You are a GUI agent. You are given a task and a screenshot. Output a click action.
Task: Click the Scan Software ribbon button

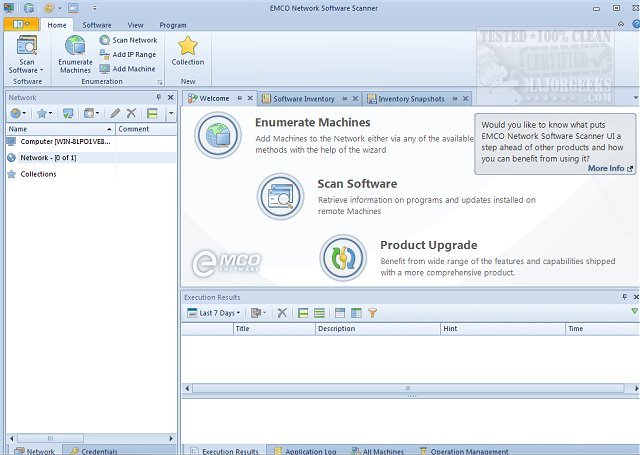[27, 54]
